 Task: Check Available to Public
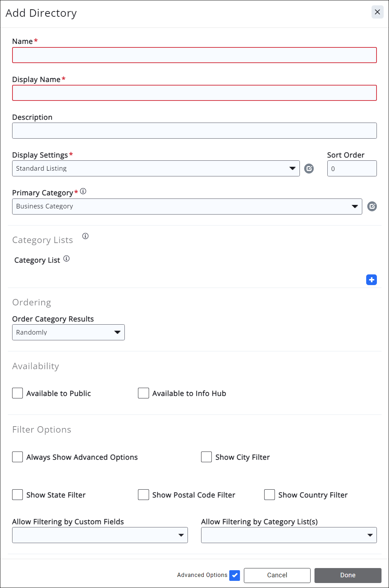tap(17, 393)
